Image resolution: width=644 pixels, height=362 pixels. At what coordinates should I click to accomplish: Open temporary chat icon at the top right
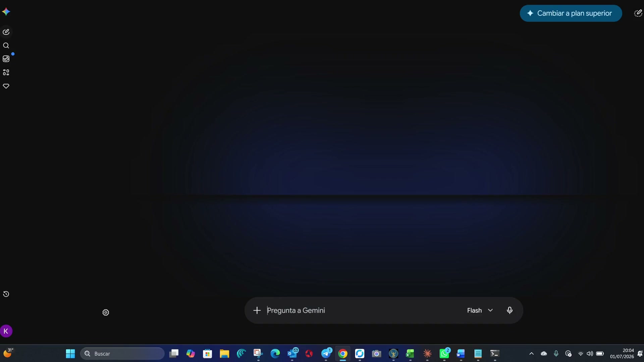(x=638, y=13)
